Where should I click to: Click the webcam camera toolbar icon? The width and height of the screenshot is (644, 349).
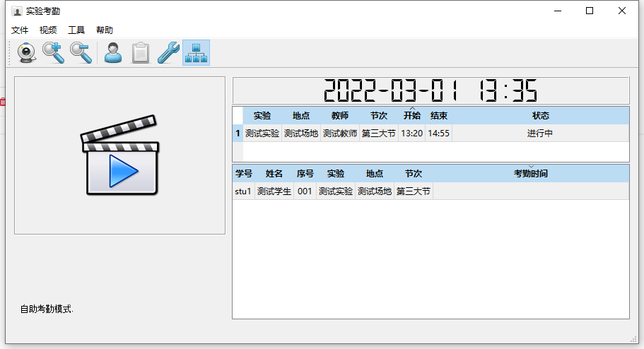point(27,53)
